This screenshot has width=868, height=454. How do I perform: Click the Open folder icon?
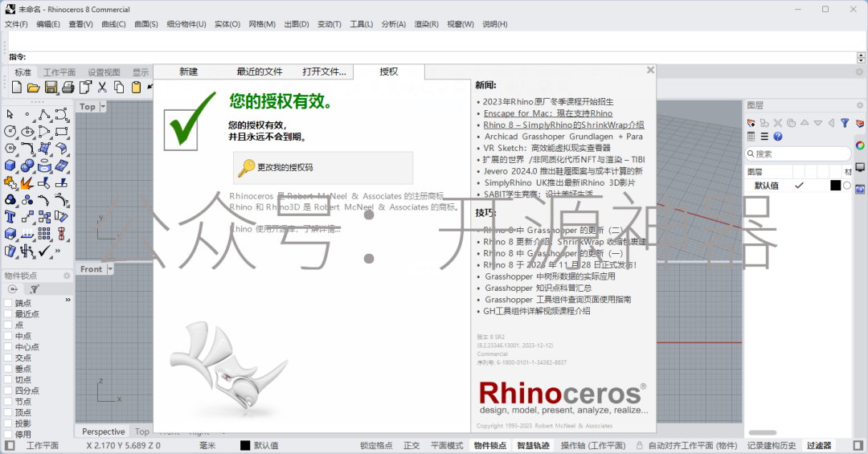(33, 87)
